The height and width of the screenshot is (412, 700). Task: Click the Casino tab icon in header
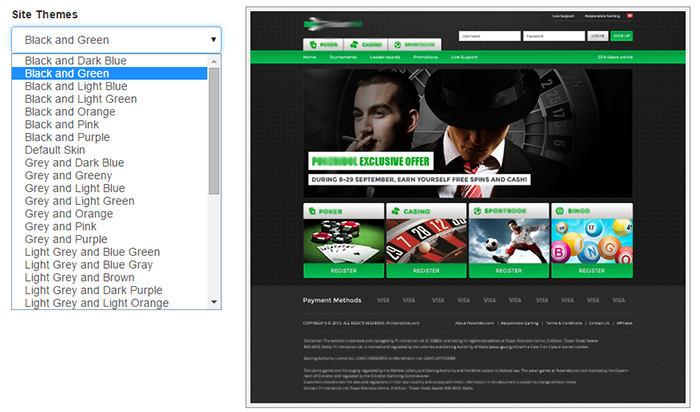point(354,45)
